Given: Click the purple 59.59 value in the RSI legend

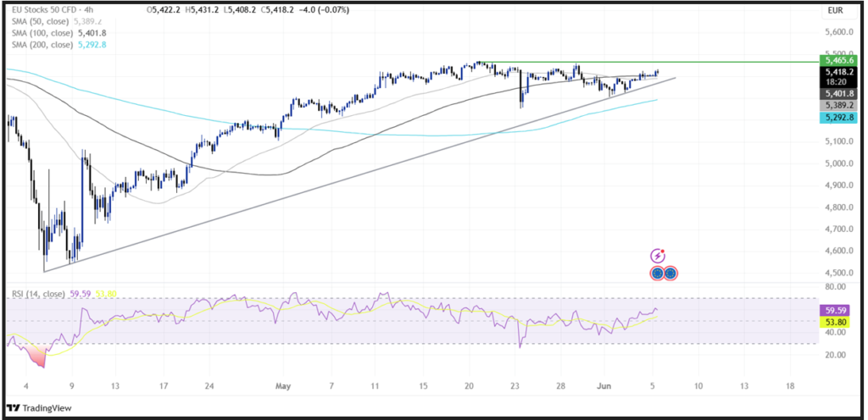Looking at the screenshot, I should coord(79,294).
